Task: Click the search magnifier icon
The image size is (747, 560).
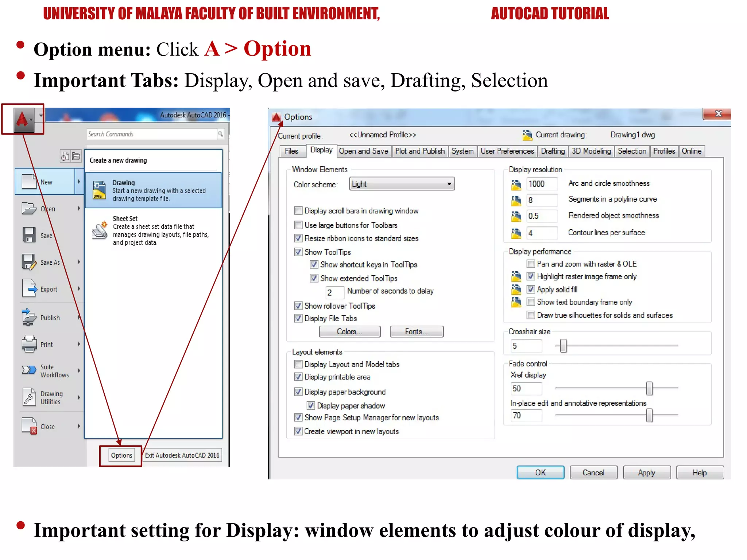Action: click(x=220, y=134)
